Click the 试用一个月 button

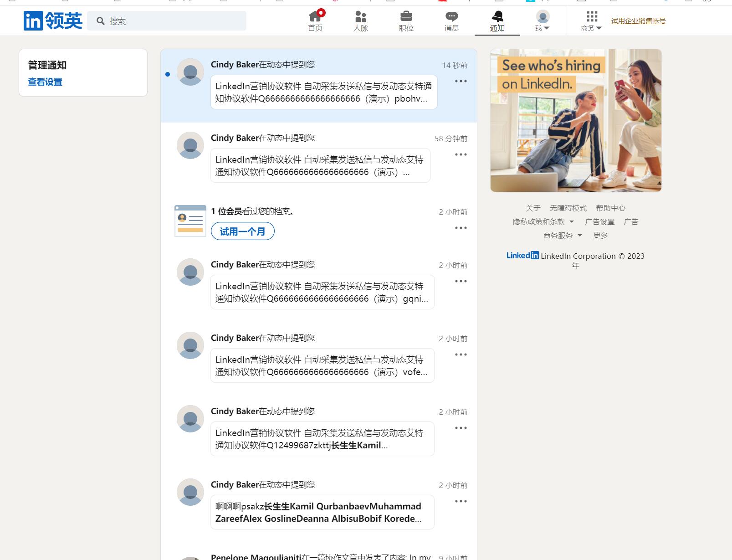242,231
